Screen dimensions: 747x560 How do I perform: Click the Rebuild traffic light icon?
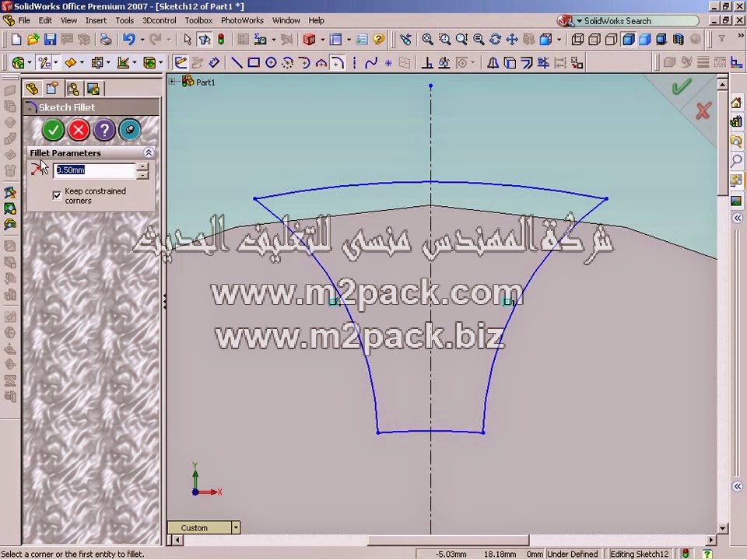tap(221, 40)
